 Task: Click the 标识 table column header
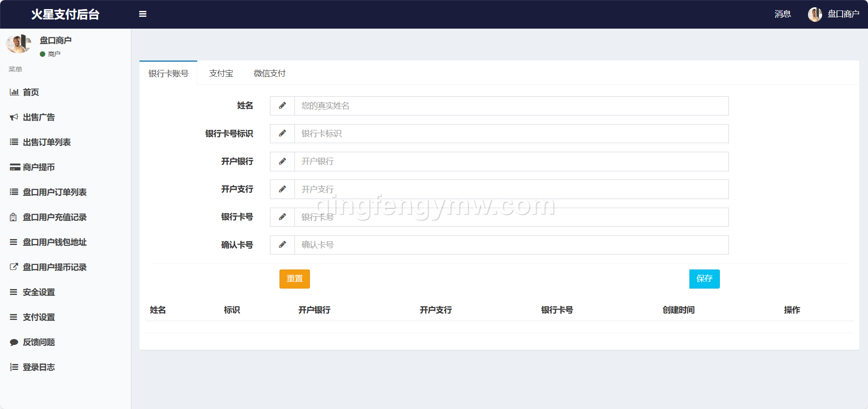(232, 310)
